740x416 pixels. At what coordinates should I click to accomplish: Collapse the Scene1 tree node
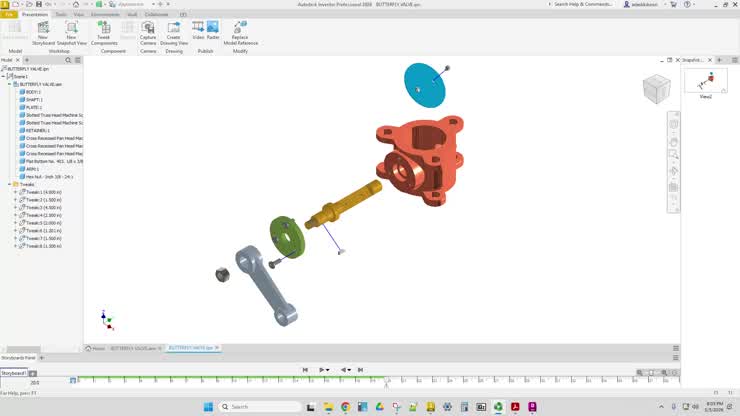click(x=3, y=76)
